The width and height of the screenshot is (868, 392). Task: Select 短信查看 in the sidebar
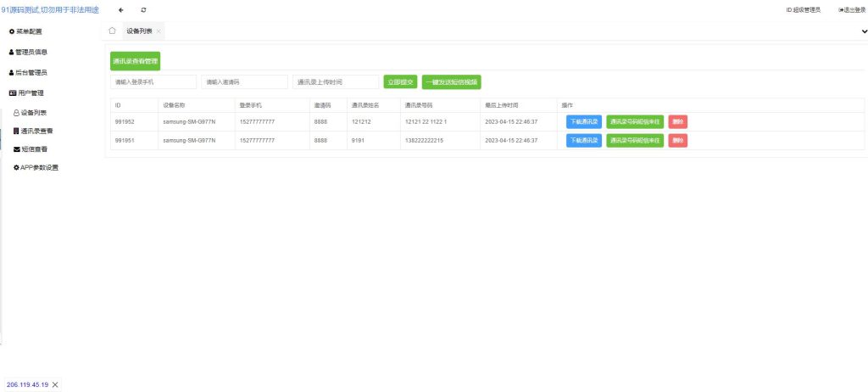pos(31,149)
